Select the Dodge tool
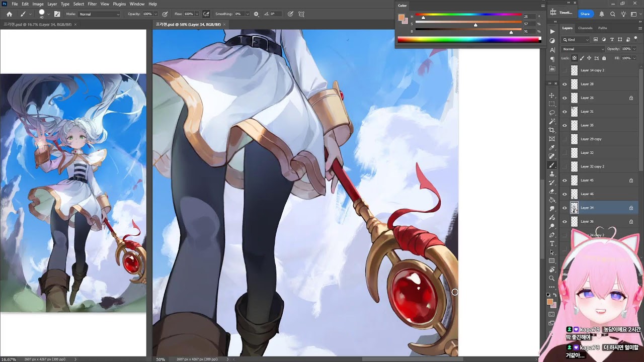644x362 pixels. [x=552, y=226]
